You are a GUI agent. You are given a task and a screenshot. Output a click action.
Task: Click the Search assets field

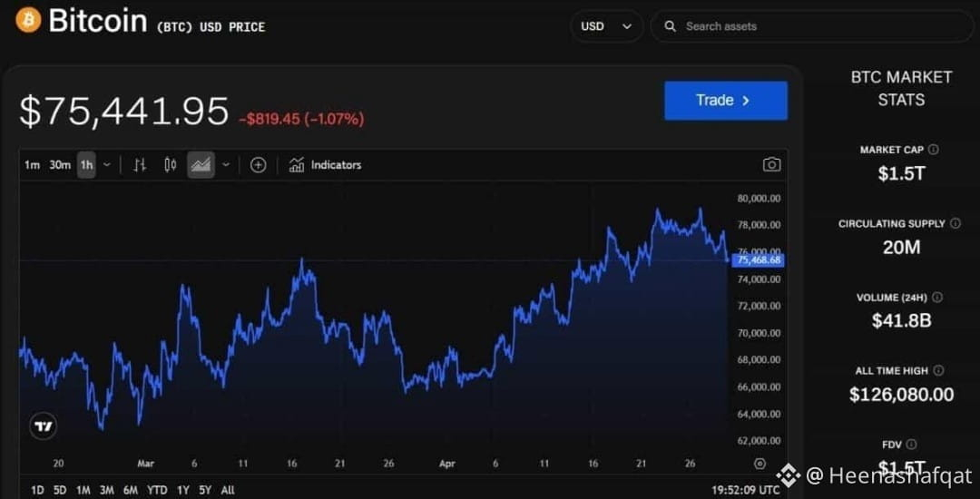[812, 26]
